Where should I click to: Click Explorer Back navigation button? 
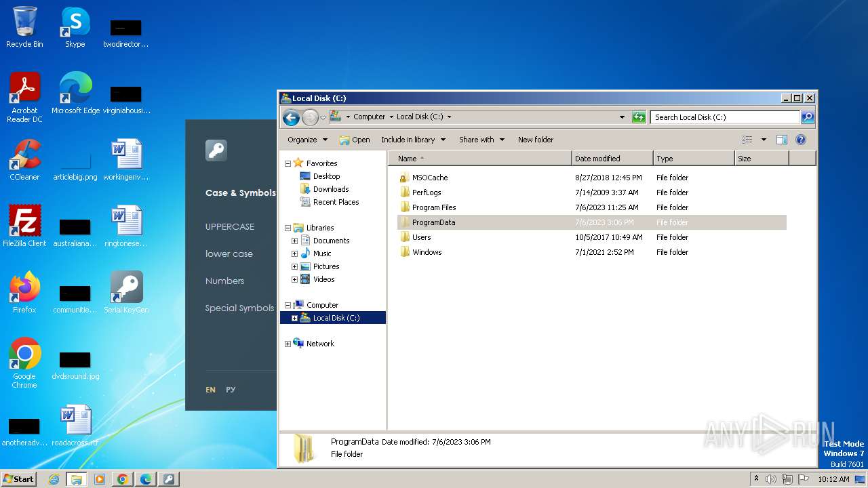[x=291, y=117]
